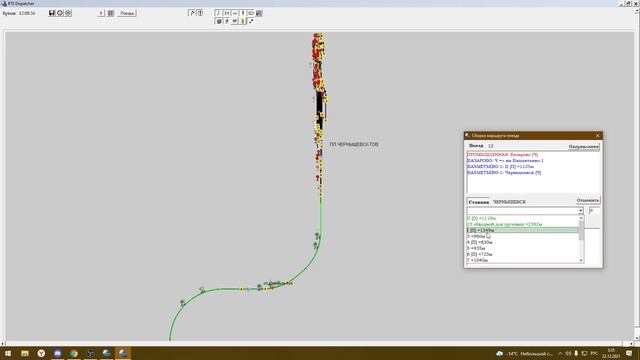Select track '6 [П] =725м' in list
Viewport: 640px width, 360px height.
point(523,254)
